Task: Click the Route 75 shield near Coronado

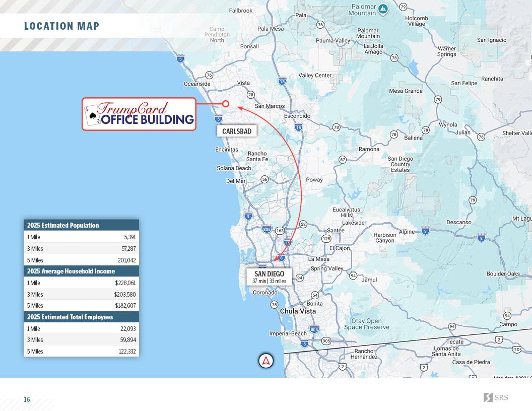Action: pyautogui.click(x=274, y=305)
